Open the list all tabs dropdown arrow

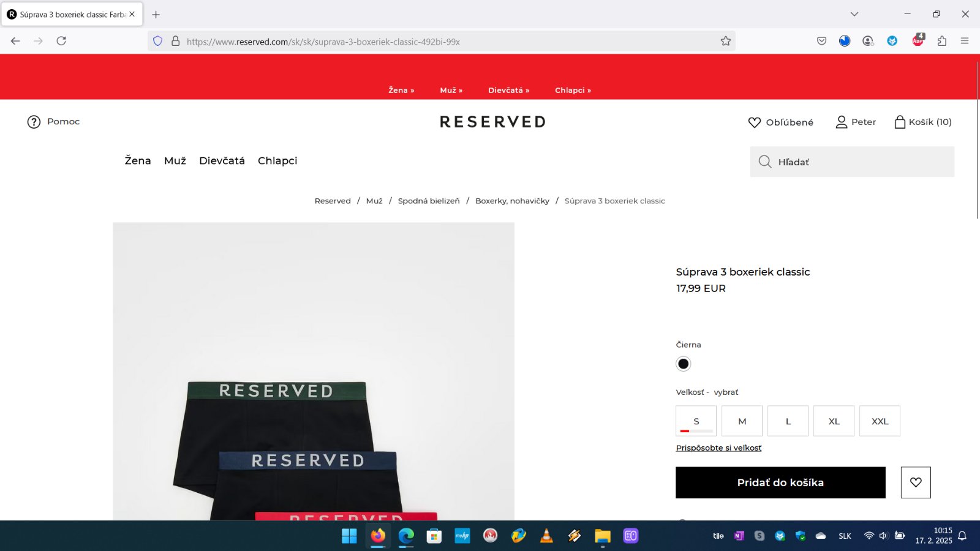tap(854, 14)
